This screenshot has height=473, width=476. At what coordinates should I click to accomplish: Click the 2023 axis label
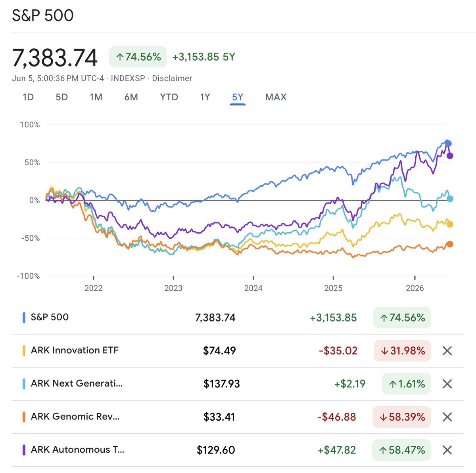click(x=173, y=288)
